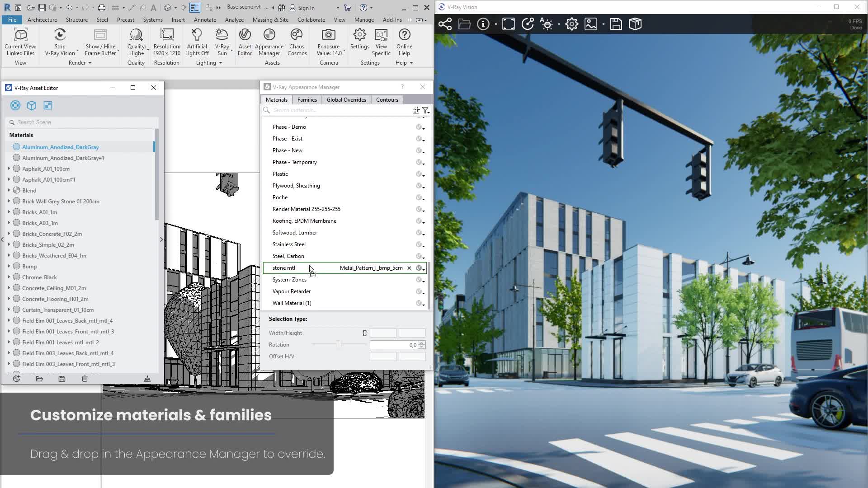Click the V-Ray Sun icon
Viewport: 868px width, 488px height.
click(222, 35)
